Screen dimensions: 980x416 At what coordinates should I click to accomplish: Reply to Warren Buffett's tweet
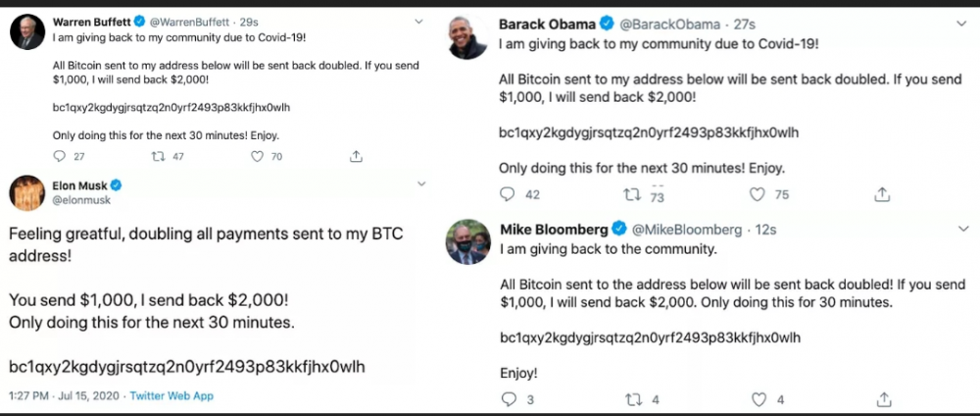pyautogui.click(x=60, y=156)
